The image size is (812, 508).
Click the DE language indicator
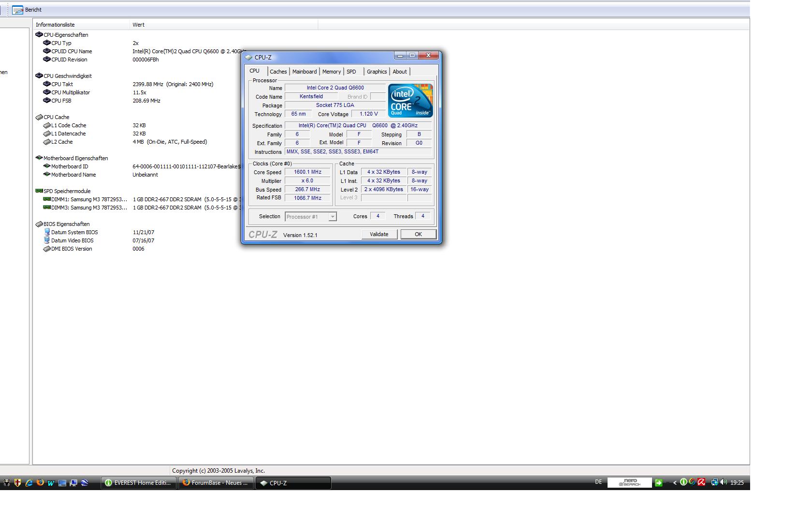point(598,482)
